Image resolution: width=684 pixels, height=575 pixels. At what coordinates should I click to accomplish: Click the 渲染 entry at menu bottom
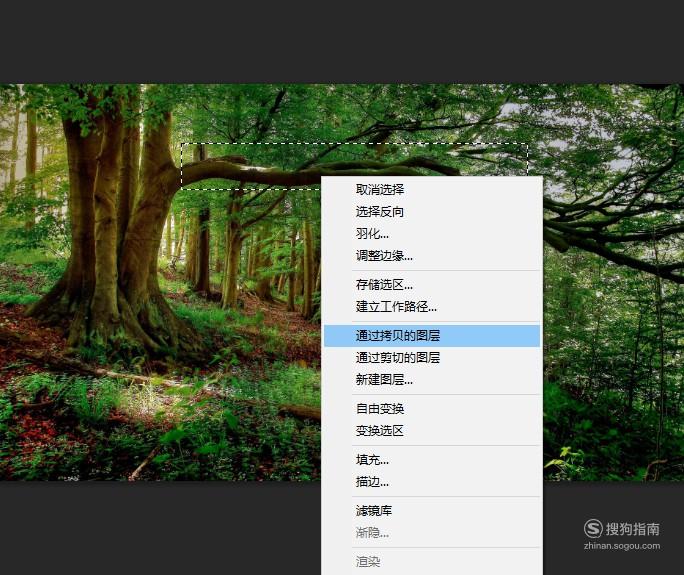[432, 562]
